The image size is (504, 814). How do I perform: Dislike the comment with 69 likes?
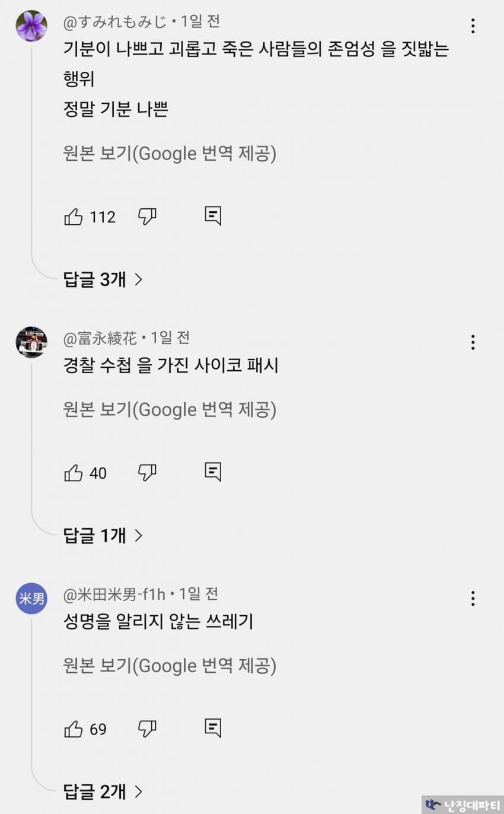[147, 729]
